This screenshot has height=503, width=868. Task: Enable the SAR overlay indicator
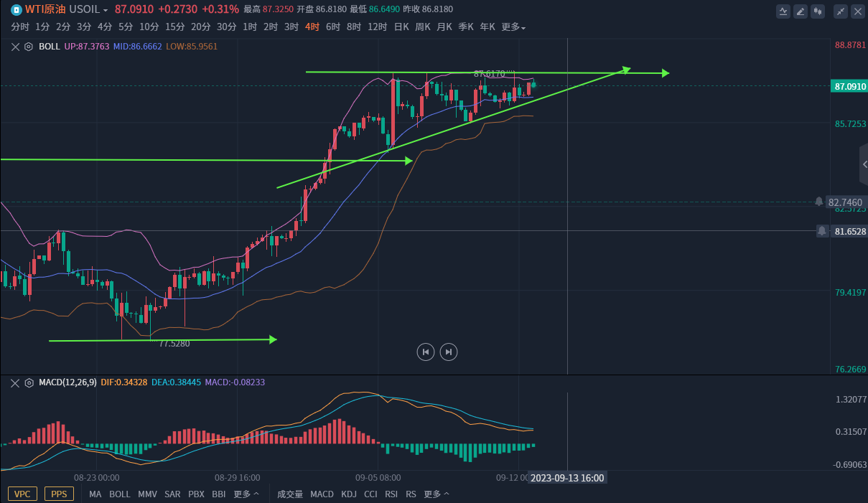[172, 494]
